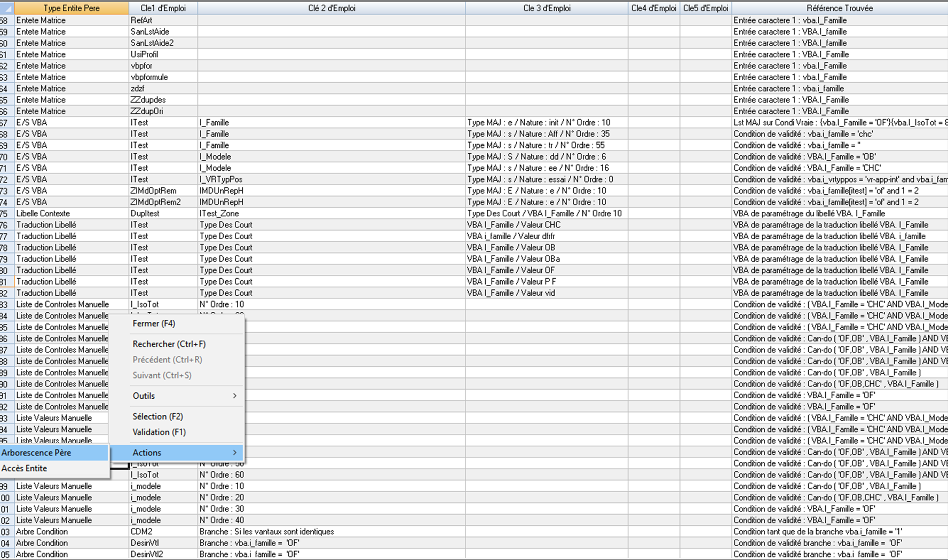This screenshot has height=560, width=948.
Task: Click the select-all corner of the grid
Action: pos(7,8)
